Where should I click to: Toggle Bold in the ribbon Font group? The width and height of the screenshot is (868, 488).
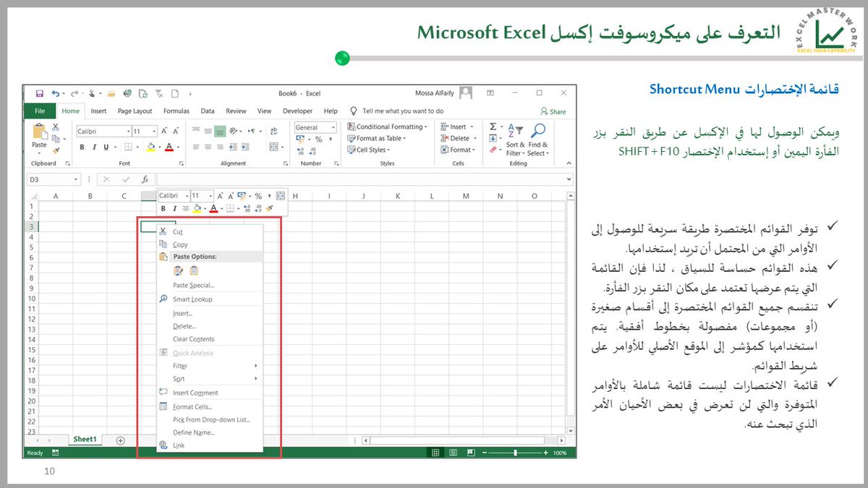click(x=82, y=147)
